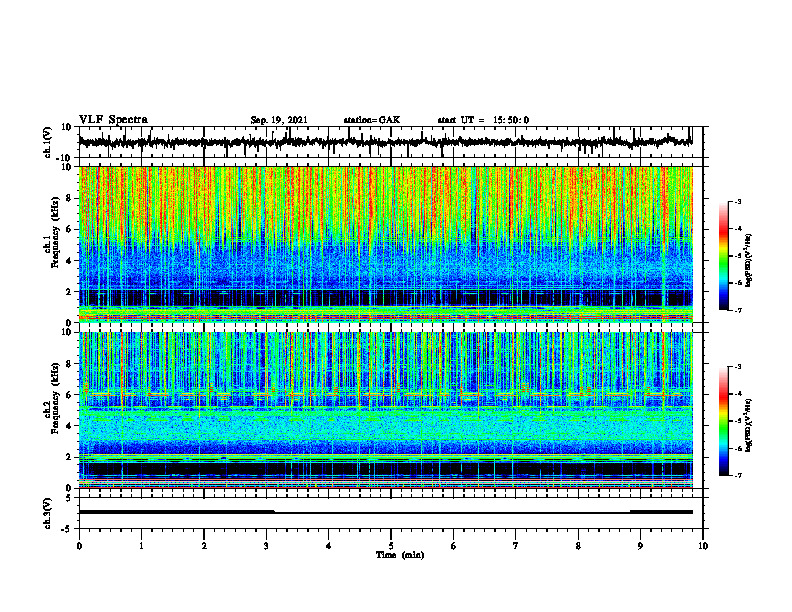The height and width of the screenshot is (612, 792).
Task: Click time axis tick label "3"
Action: pyautogui.click(x=266, y=546)
